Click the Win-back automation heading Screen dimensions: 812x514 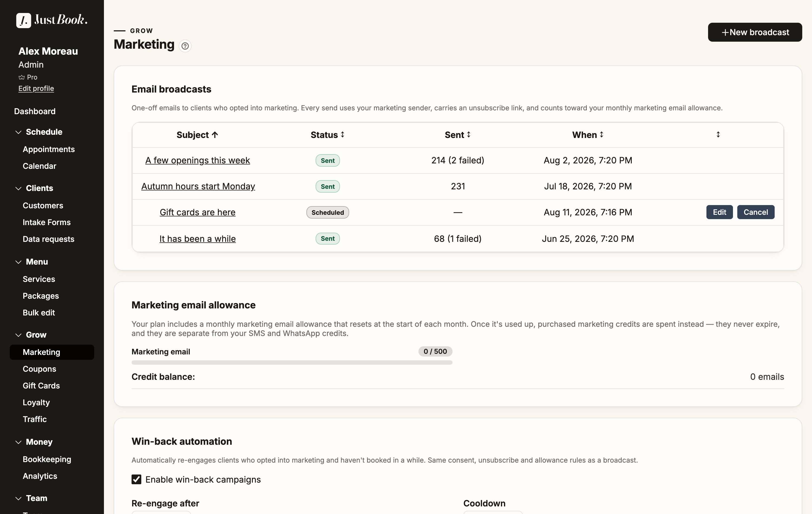tap(182, 441)
